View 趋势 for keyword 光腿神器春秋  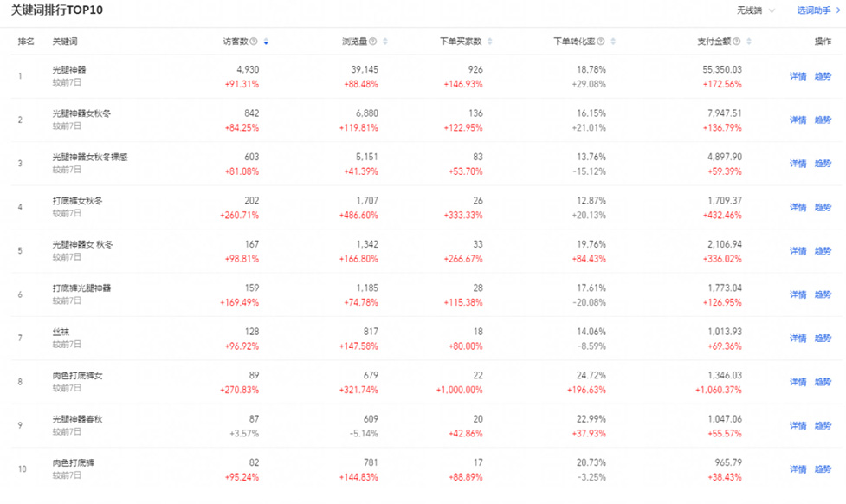822,425
